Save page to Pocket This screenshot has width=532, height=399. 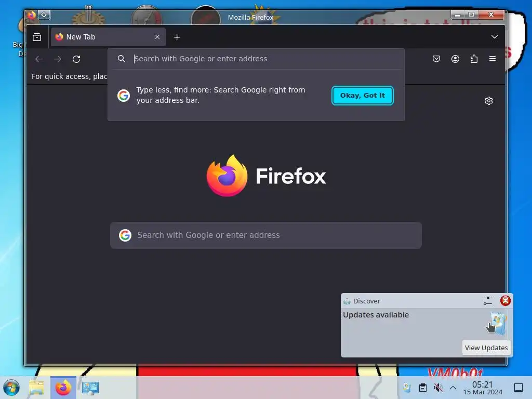(x=436, y=59)
